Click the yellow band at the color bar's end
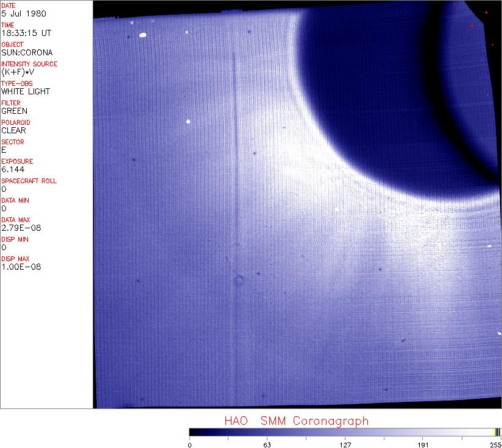502x448 pixels. point(497,432)
